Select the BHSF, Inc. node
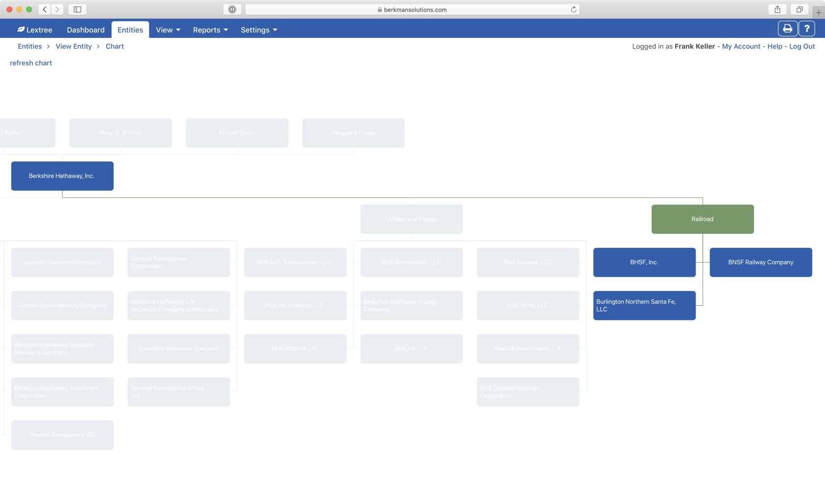 point(644,262)
